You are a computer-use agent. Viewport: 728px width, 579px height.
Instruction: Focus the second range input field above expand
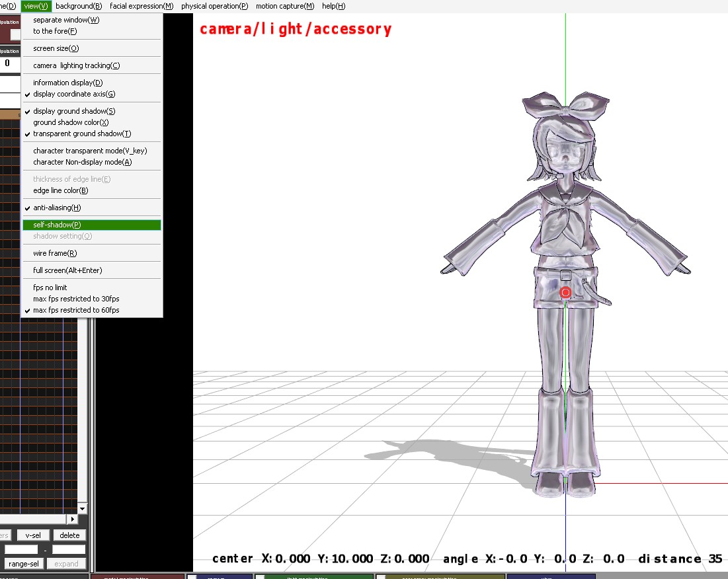tap(69, 550)
